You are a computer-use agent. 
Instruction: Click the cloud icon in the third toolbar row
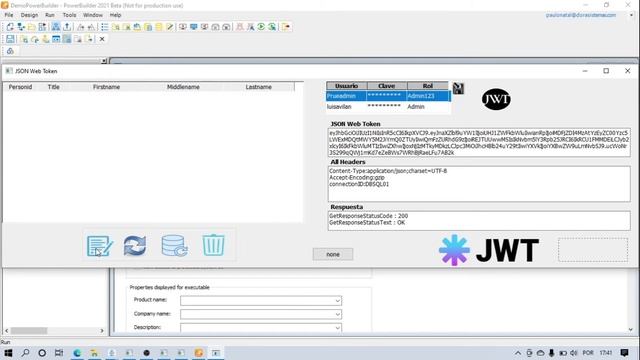click(x=10, y=51)
